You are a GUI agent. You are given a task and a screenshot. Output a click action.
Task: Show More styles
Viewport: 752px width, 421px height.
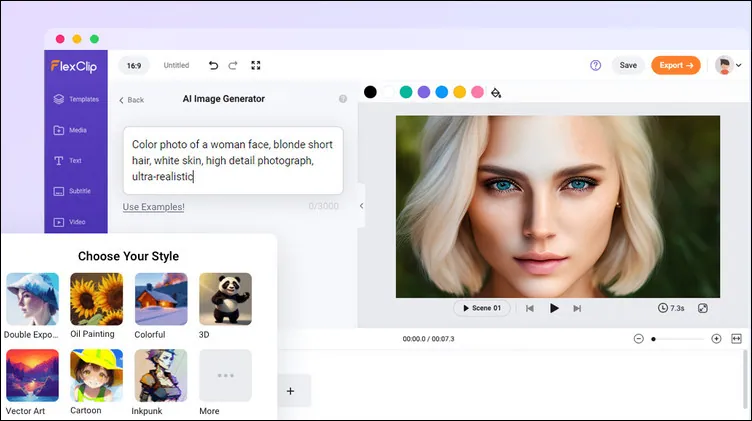tap(225, 375)
